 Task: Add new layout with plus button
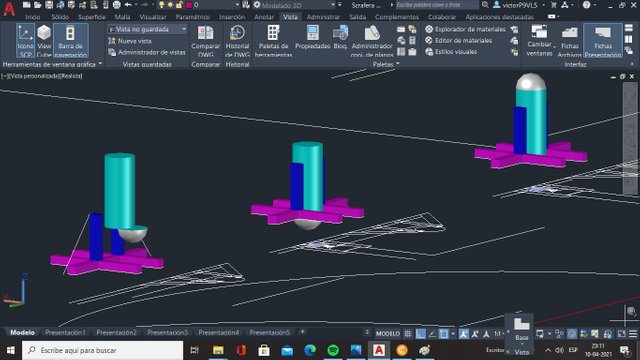(302, 332)
